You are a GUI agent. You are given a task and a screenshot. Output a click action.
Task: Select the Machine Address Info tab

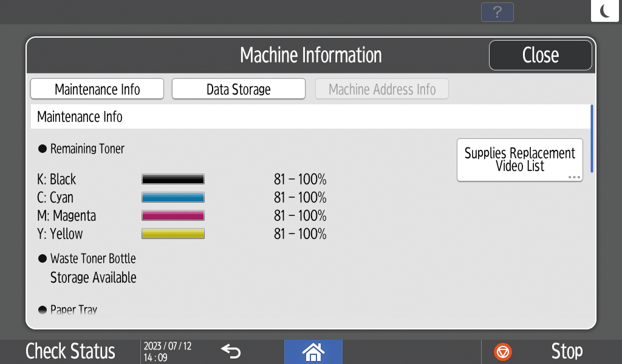(381, 89)
